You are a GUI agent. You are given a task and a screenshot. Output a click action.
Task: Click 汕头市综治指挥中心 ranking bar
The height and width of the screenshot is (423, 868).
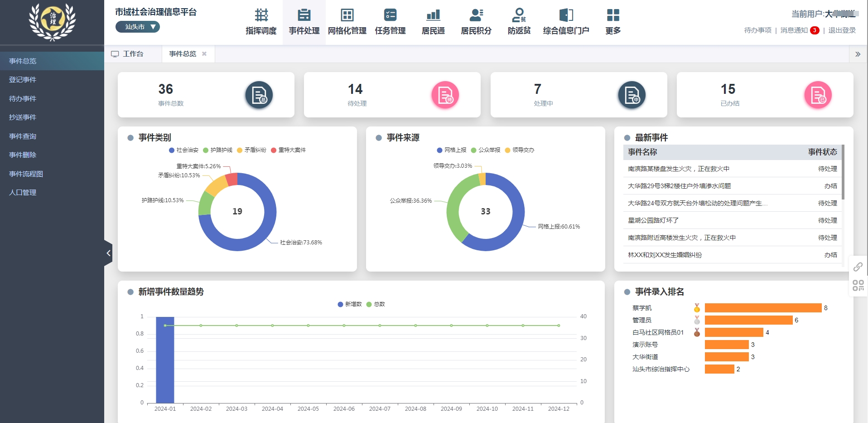tap(719, 369)
